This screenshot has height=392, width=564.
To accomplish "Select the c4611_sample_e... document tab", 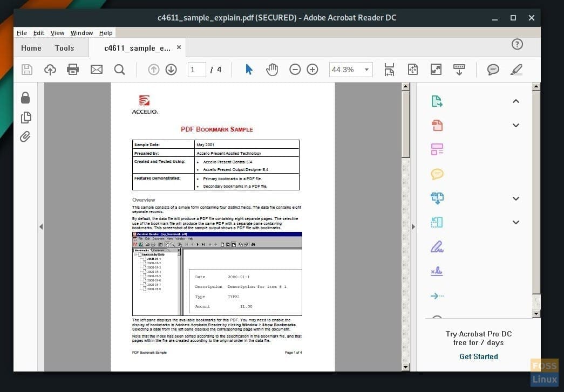I will (137, 48).
